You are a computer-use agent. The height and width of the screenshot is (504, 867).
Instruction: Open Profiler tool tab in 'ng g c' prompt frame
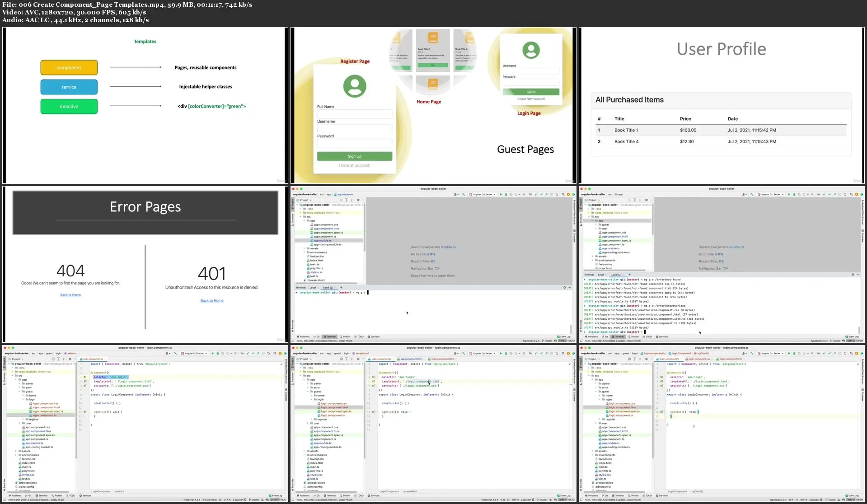[x=346, y=337]
